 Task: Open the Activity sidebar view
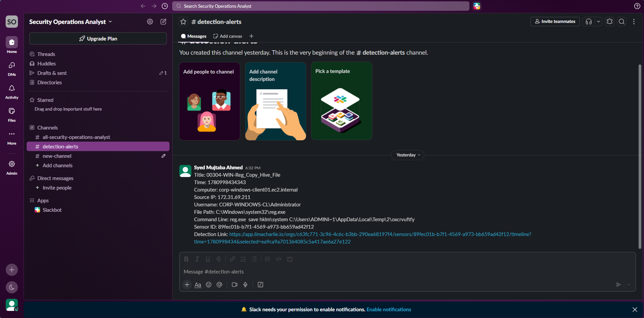[x=12, y=92]
